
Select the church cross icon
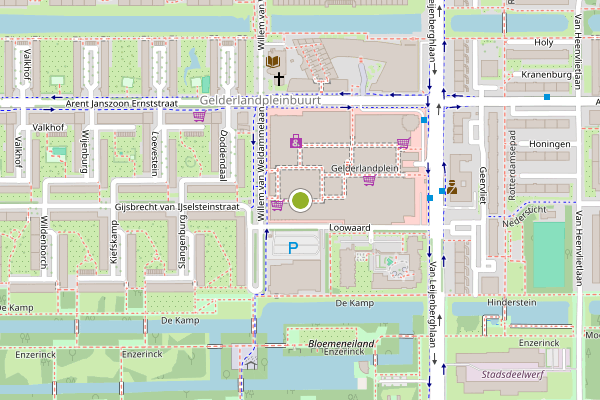point(279,79)
